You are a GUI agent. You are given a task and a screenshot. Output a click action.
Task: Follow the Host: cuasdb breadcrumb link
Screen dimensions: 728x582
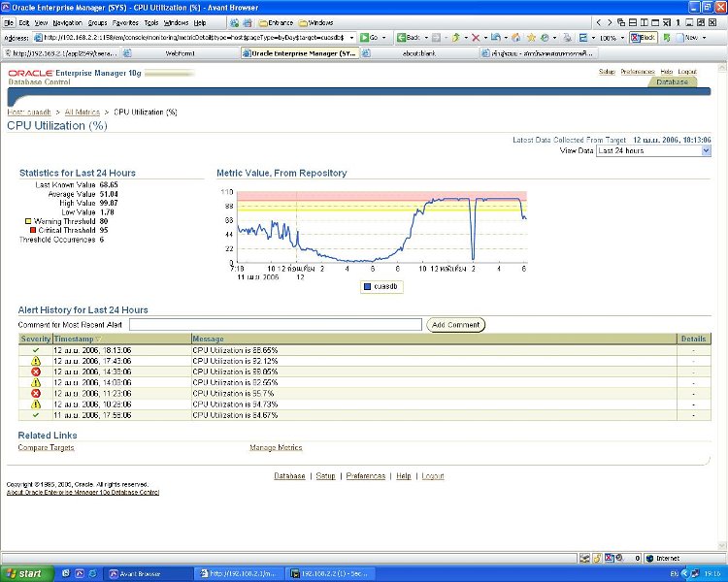click(x=29, y=113)
